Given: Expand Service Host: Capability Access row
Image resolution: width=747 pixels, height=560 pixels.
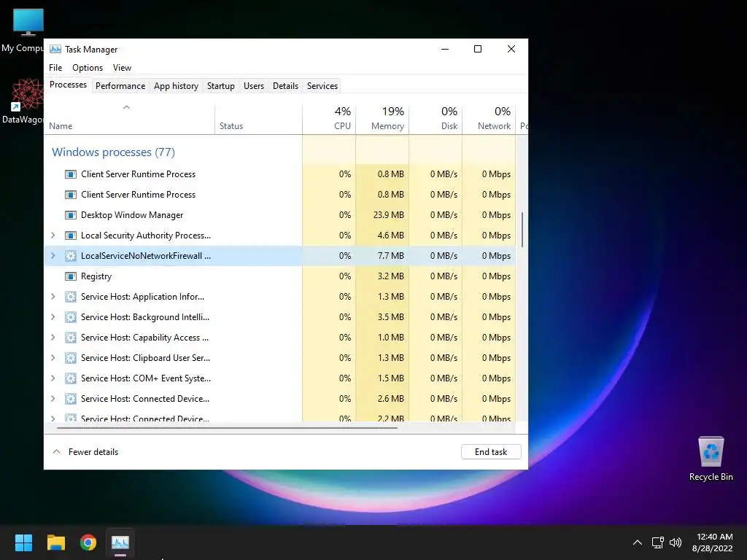Looking at the screenshot, I should click(x=53, y=338).
